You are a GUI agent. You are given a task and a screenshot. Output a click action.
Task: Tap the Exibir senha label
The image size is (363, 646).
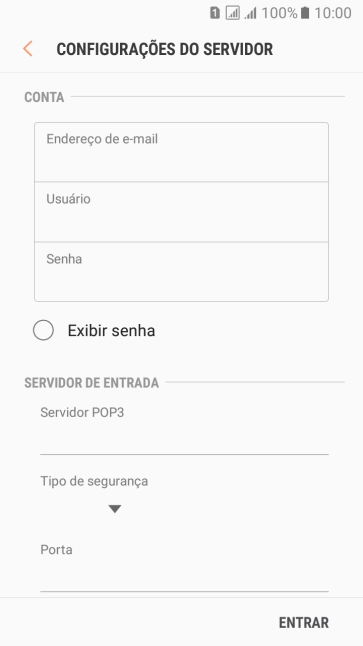click(x=111, y=331)
